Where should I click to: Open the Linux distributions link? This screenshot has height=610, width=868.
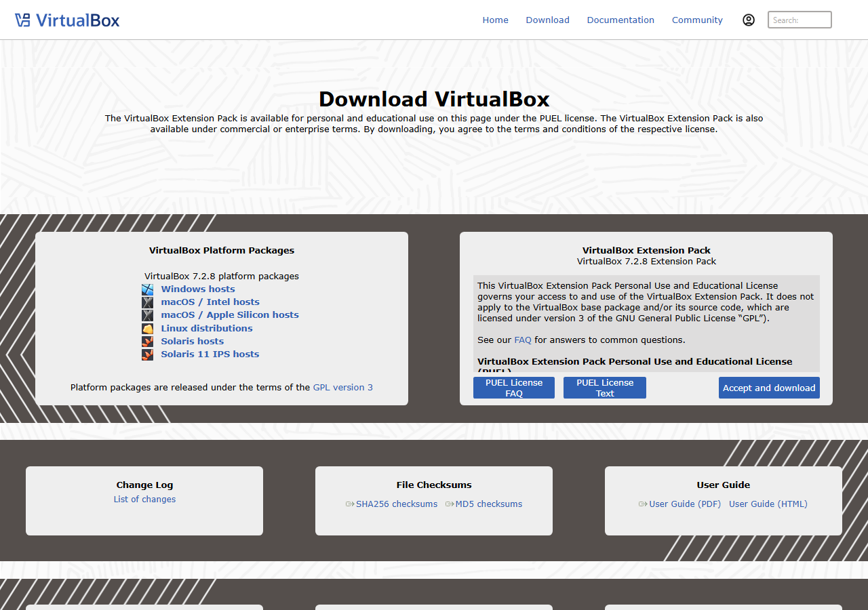click(x=207, y=328)
